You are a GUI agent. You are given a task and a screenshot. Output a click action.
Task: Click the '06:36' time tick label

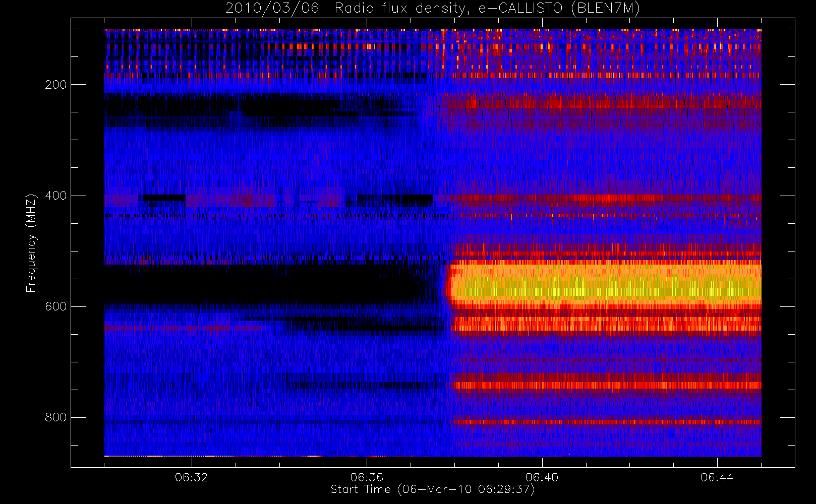[x=367, y=477]
